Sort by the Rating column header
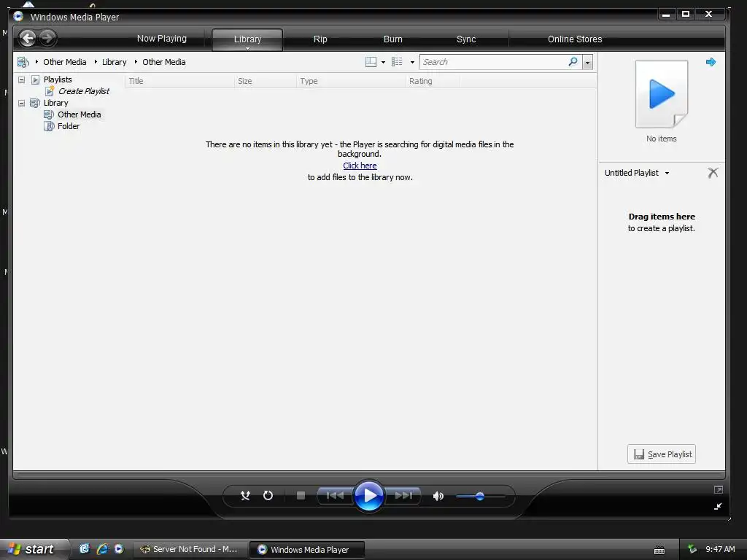This screenshot has height=560, width=747. pyautogui.click(x=433, y=81)
